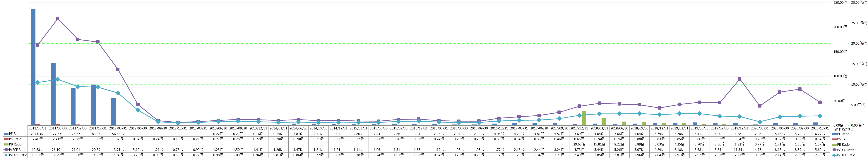Click the 2012/06/30 date column header
The image size is (868, 158).
[x=138, y=128]
